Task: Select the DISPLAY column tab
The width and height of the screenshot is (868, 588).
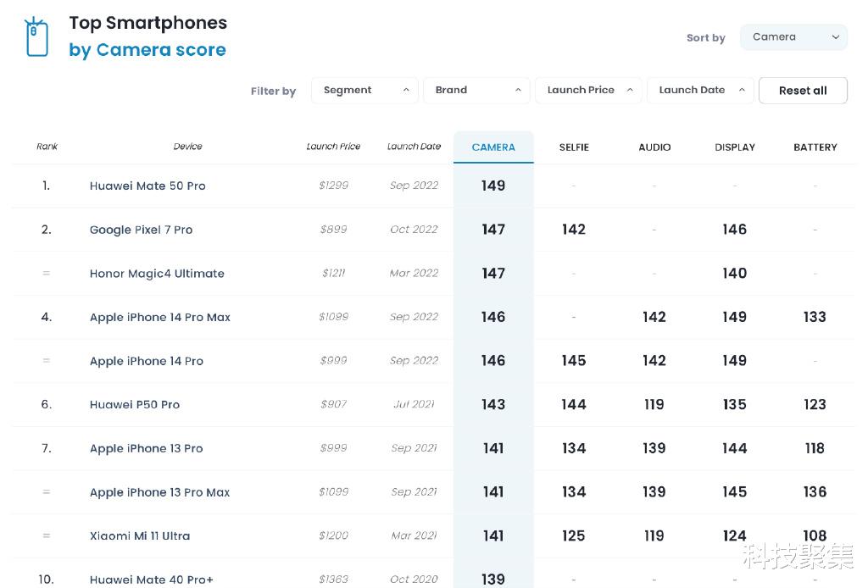Action: (x=735, y=147)
